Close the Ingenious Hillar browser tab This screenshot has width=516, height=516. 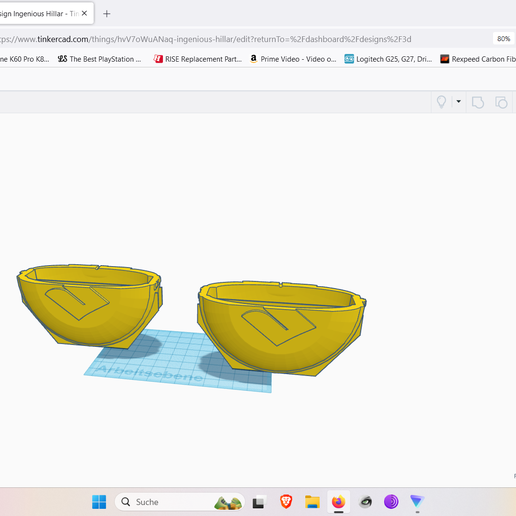tap(84, 13)
